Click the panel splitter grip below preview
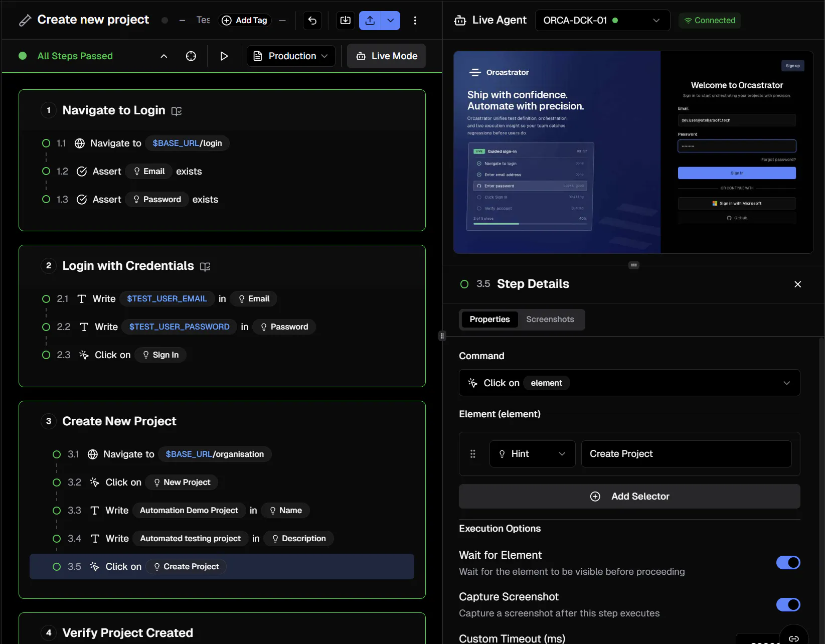This screenshot has width=825, height=644. coord(634,265)
